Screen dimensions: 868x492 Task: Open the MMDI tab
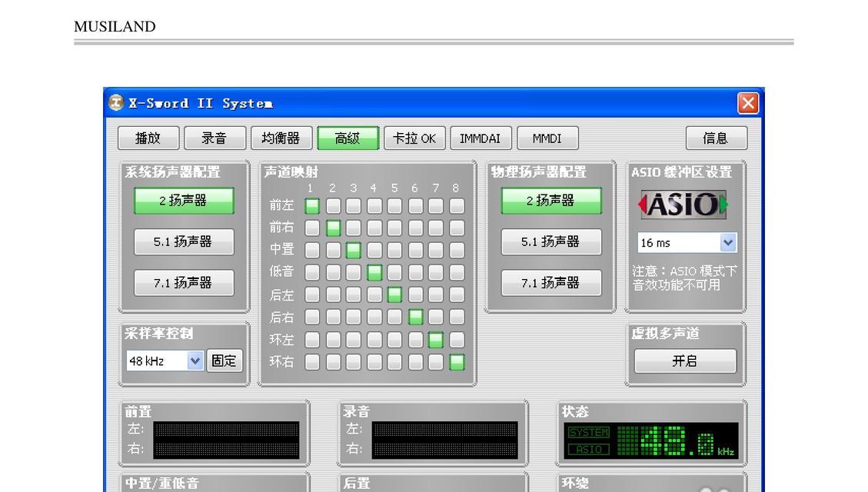[547, 138]
